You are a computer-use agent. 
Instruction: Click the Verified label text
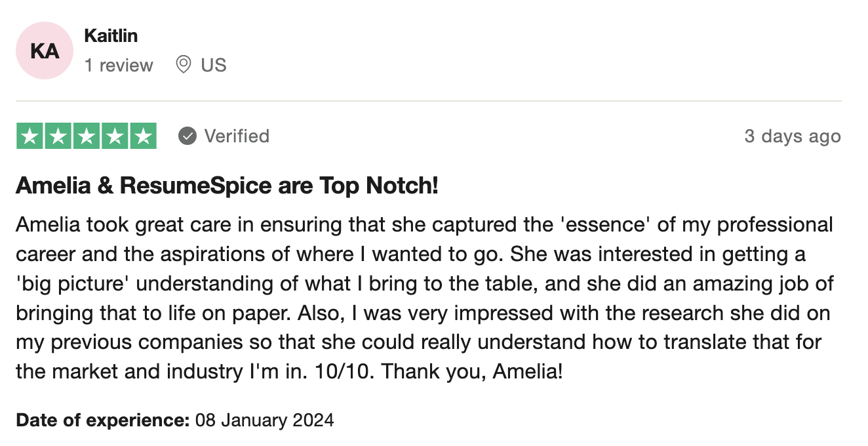point(237,136)
